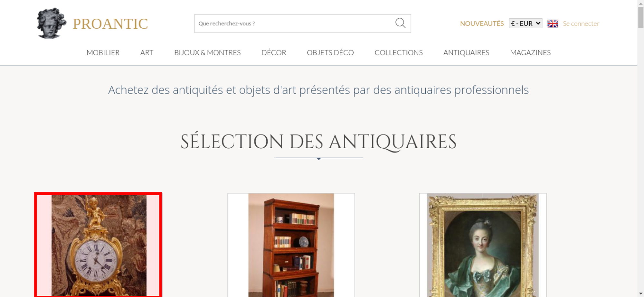This screenshot has height=297, width=644.
Task: Open the OBJETS DÉCO menu
Action: point(330,52)
